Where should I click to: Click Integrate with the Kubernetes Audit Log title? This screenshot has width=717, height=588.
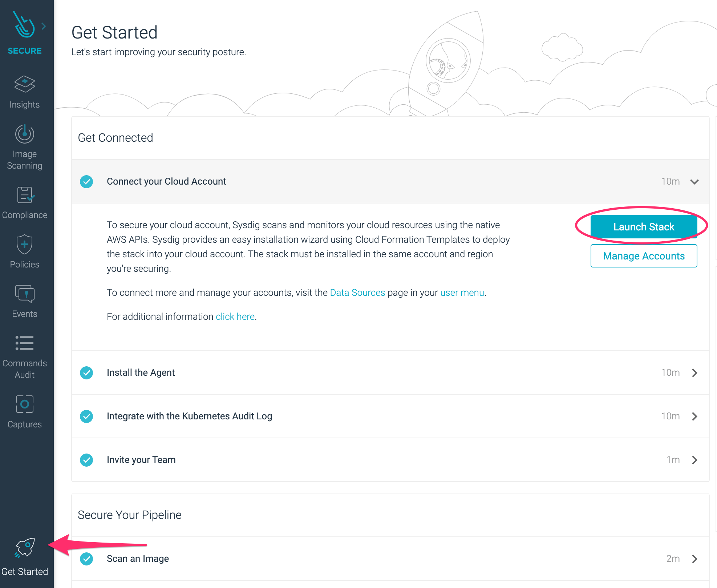(x=189, y=416)
